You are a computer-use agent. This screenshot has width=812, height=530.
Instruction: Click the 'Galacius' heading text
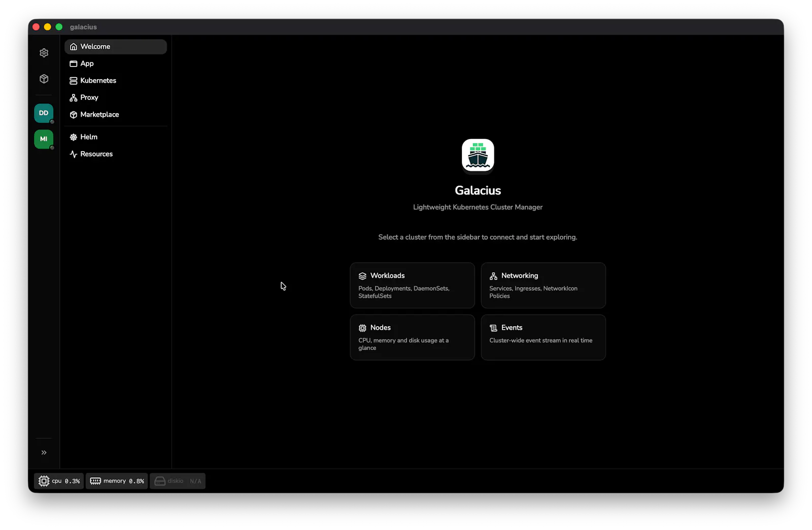[478, 191]
